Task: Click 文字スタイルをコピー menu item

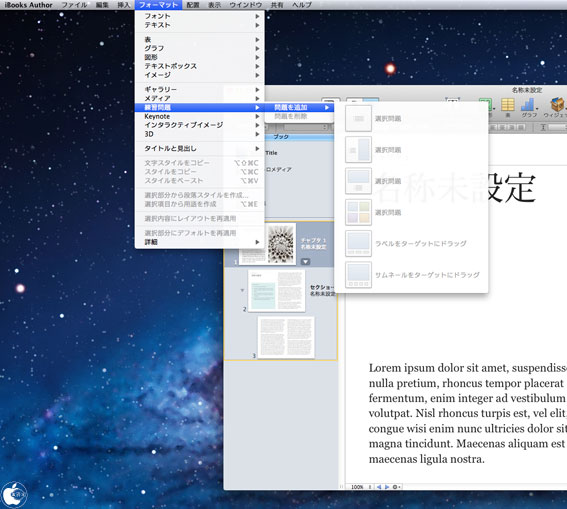Action: click(200, 163)
